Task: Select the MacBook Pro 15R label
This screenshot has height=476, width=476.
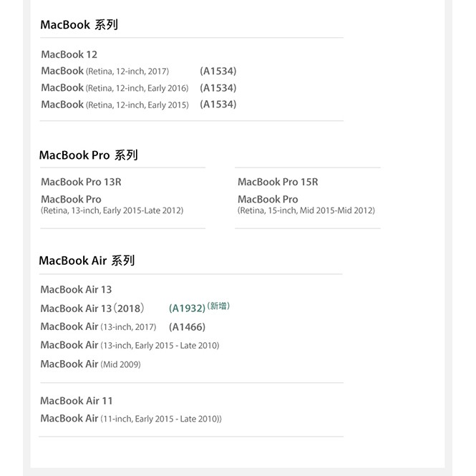Action: pyautogui.click(x=278, y=182)
